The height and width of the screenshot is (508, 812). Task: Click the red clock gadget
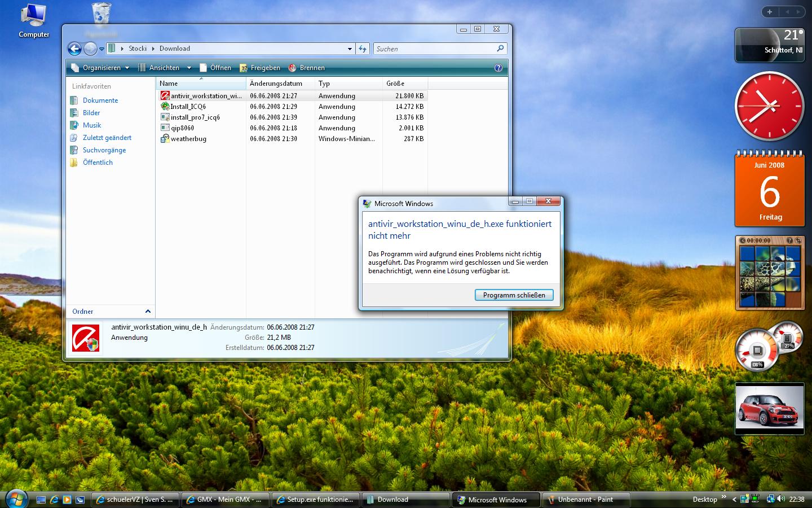coord(770,106)
